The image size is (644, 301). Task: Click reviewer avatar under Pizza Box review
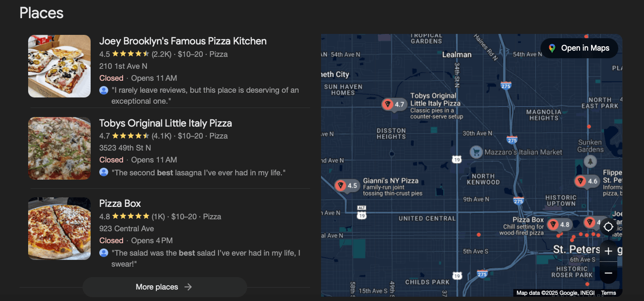(x=104, y=252)
